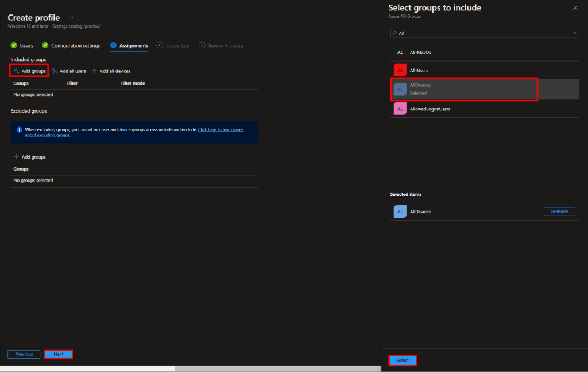Clear the group search box text
This screenshot has width=588, height=372.
point(575,33)
